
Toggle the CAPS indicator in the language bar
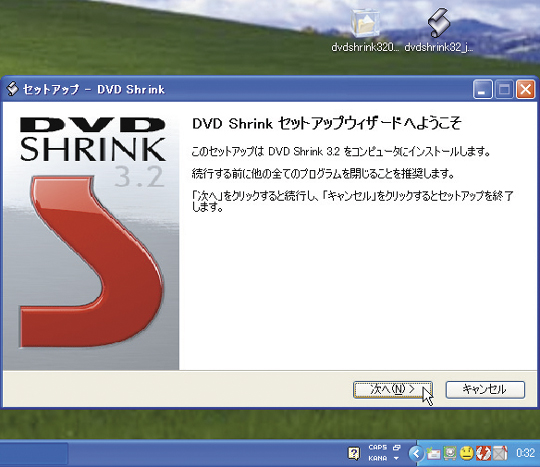point(377,447)
